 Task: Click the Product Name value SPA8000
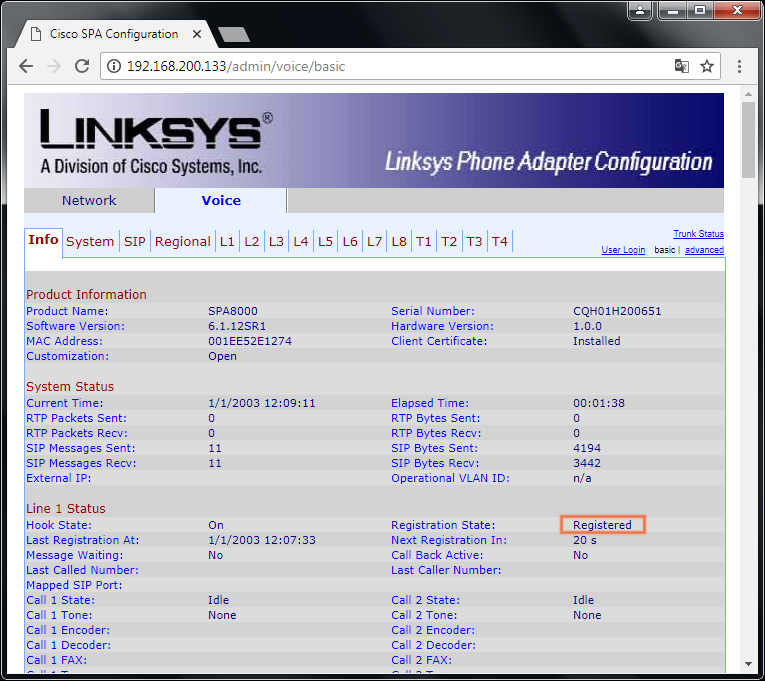(233, 311)
